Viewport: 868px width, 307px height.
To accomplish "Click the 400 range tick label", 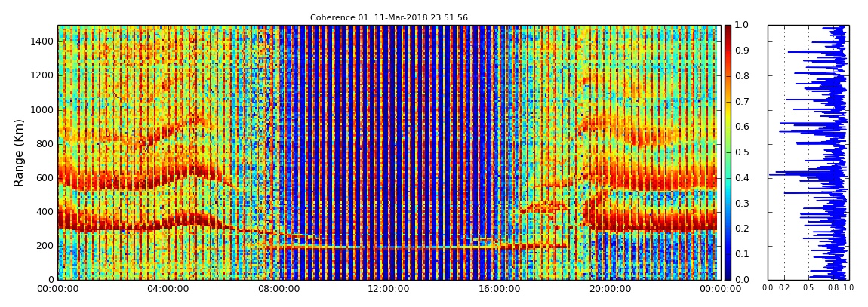I will [45, 211].
